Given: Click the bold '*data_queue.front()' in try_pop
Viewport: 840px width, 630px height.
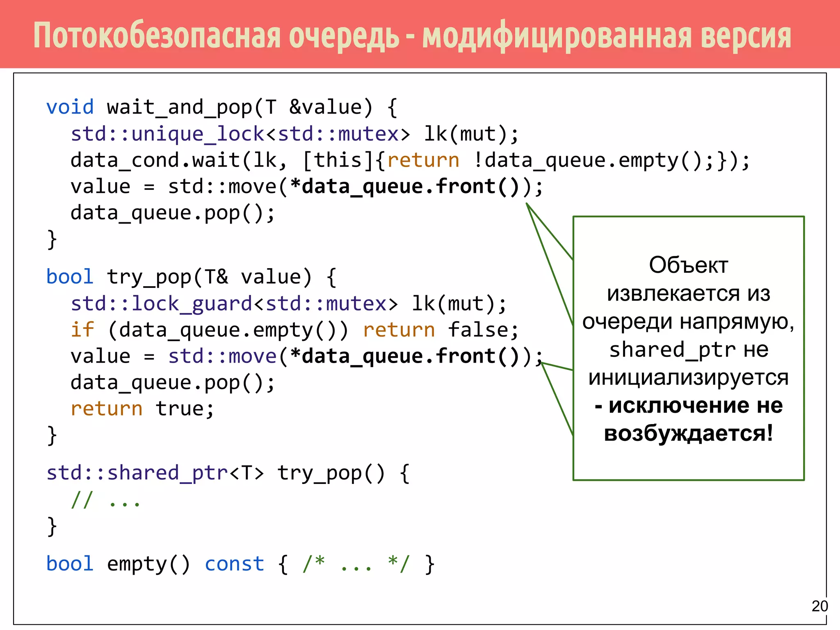Looking at the screenshot, I should pyautogui.click(x=405, y=356).
